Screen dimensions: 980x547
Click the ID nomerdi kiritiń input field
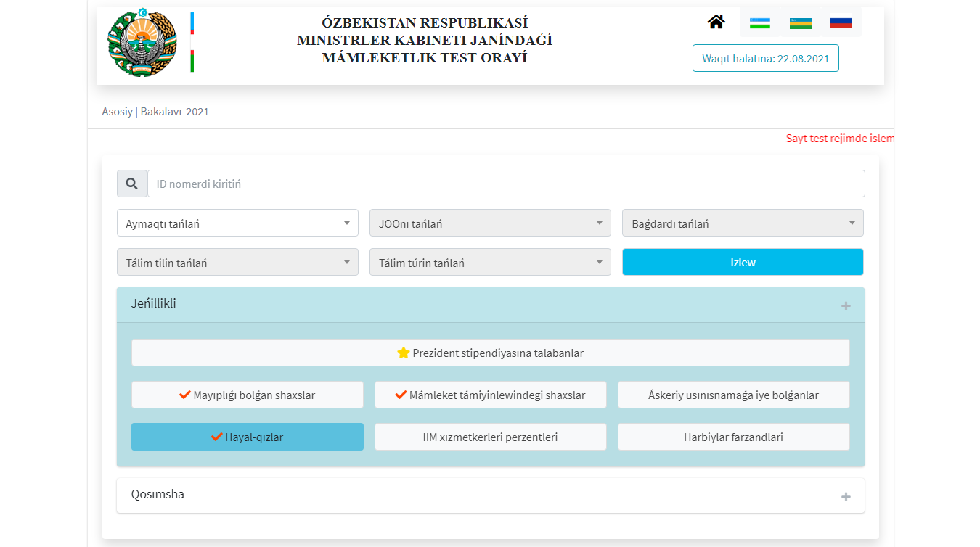505,184
